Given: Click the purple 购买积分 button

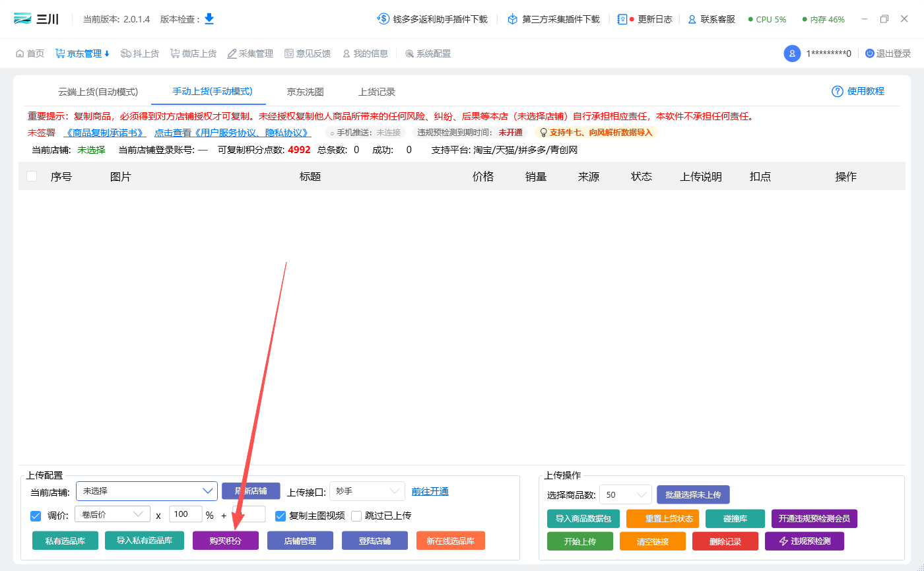Looking at the screenshot, I should pyautogui.click(x=226, y=541).
